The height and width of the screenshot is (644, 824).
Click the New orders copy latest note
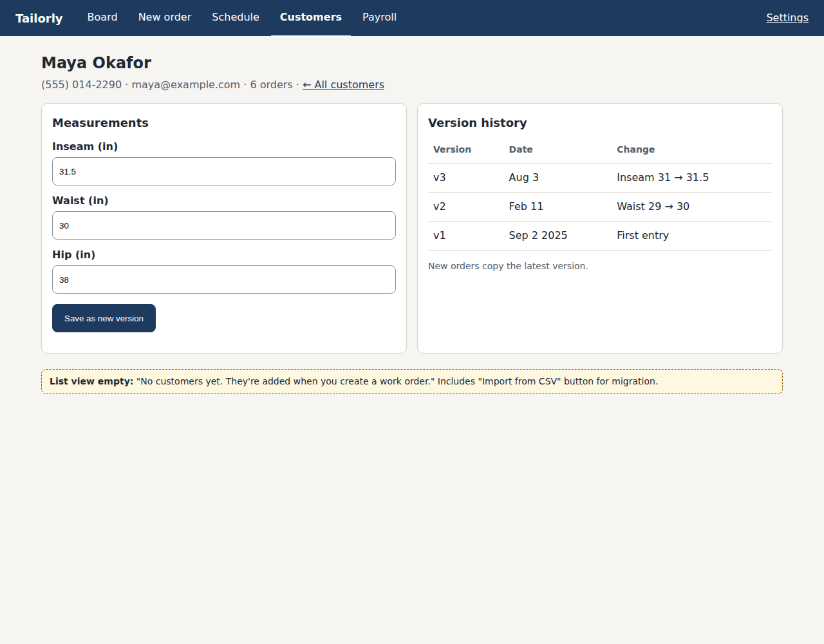(x=508, y=266)
